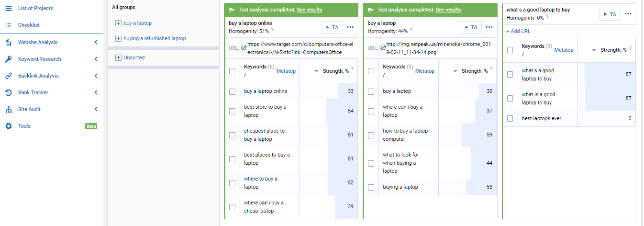
Task: Open List of Projects menu item
Action: tap(35, 8)
